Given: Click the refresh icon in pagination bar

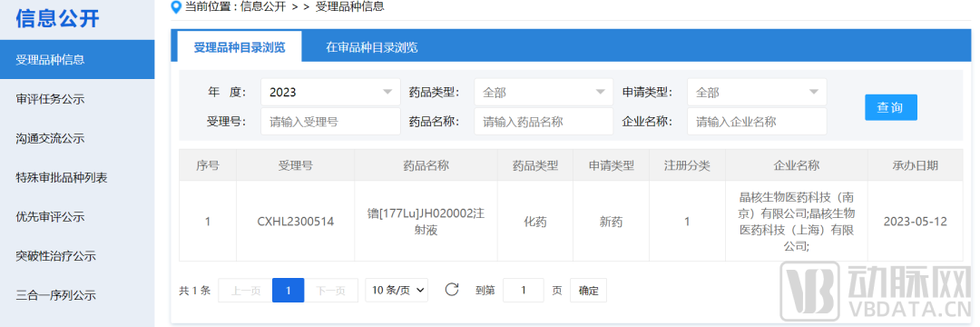Looking at the screenshot, I should 451,290.
